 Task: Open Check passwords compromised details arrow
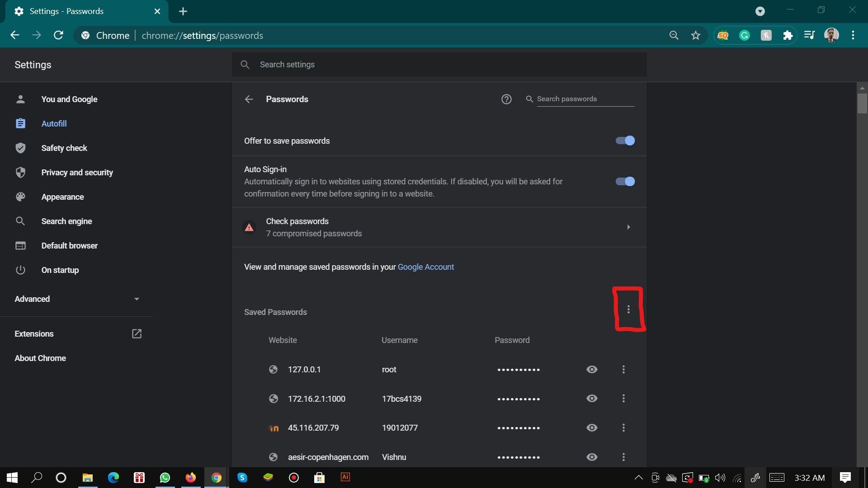(x=628, y=227)
